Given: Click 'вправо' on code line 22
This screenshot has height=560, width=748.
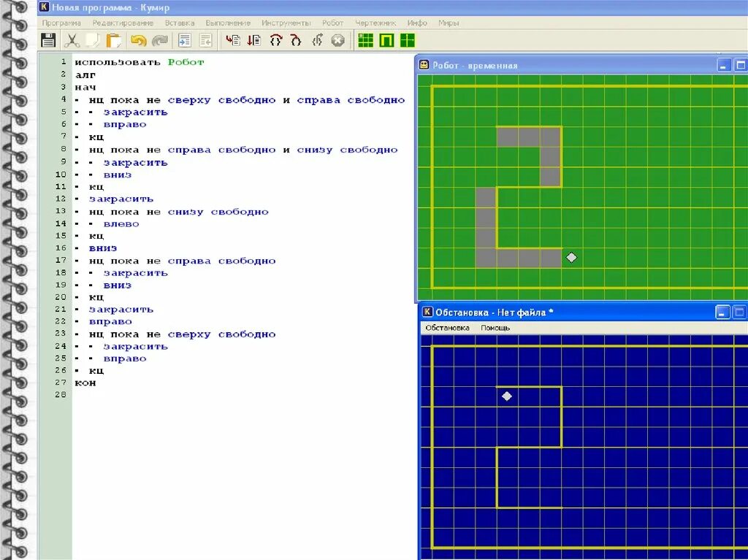Looking at the screenshot, I should pos(111,321).
